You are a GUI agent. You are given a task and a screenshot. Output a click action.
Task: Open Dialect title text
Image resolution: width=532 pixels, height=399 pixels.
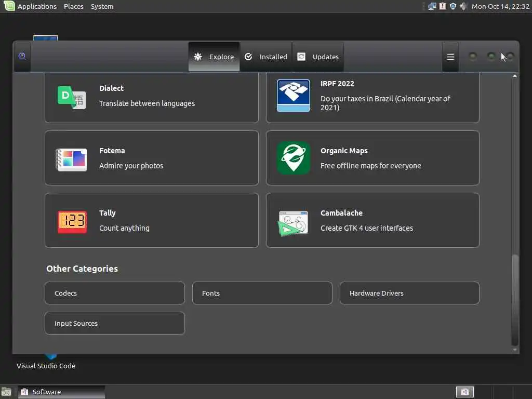point(111,88)
